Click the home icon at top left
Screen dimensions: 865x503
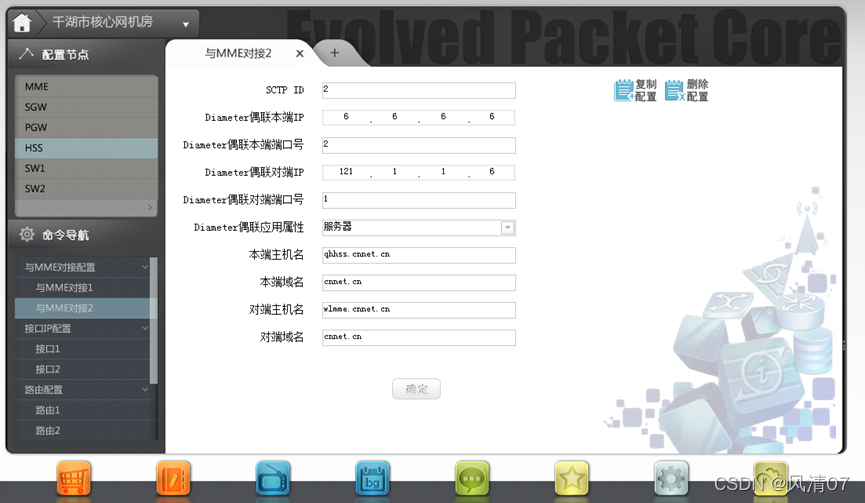click(22, 23)
